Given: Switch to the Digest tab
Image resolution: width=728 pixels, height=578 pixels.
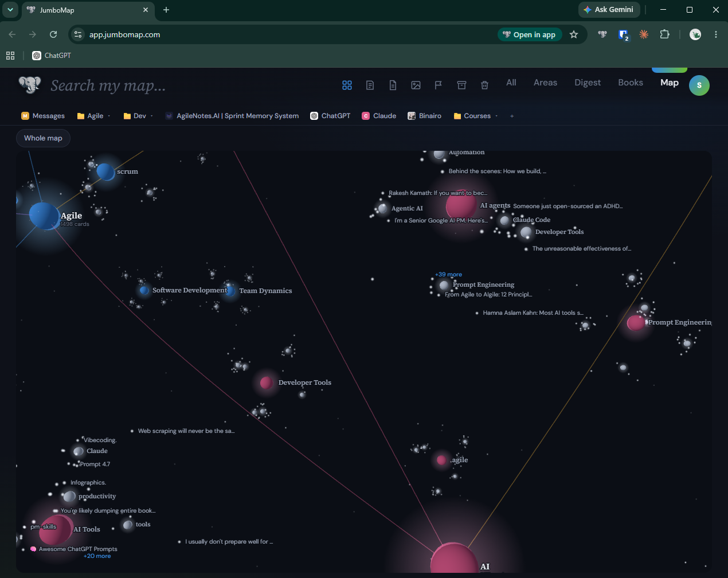Looking at the screenshot, I should click(x=588, y=83).
